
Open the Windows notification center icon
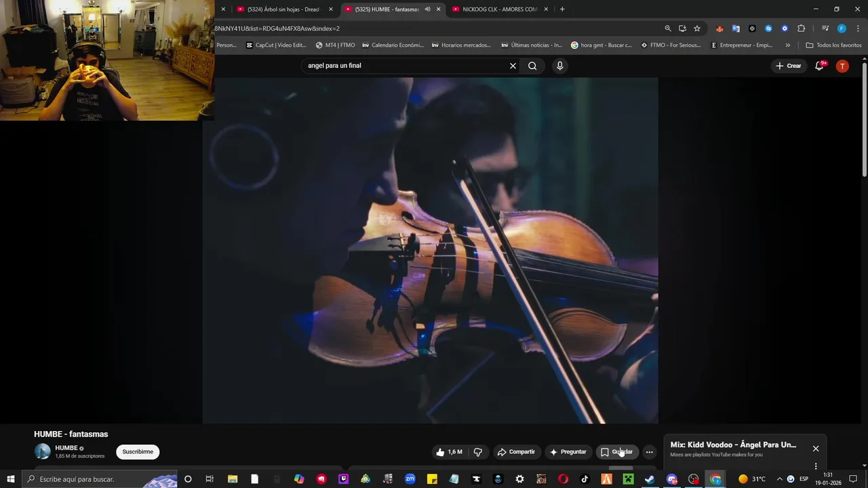tap(853, 479)
